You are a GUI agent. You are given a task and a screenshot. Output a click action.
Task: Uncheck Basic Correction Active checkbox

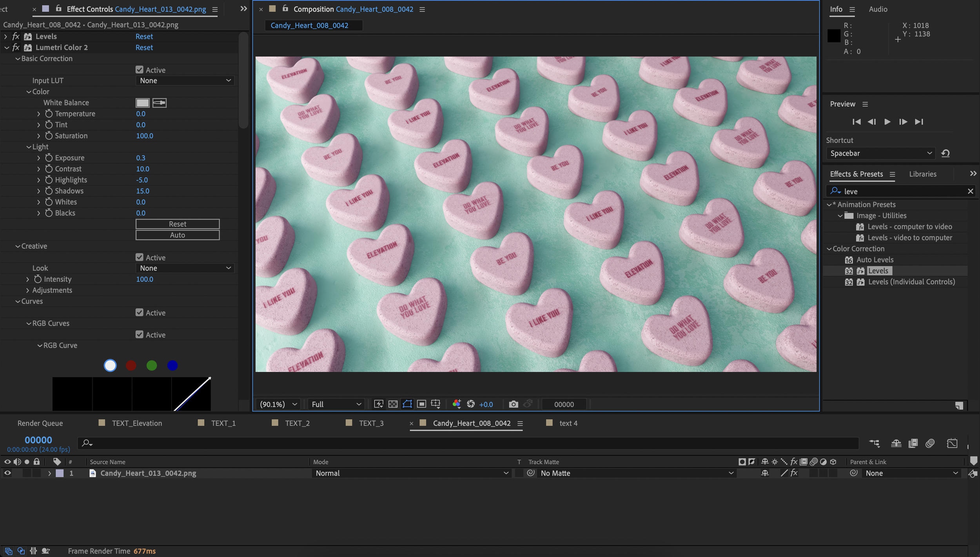click(140, 70)
